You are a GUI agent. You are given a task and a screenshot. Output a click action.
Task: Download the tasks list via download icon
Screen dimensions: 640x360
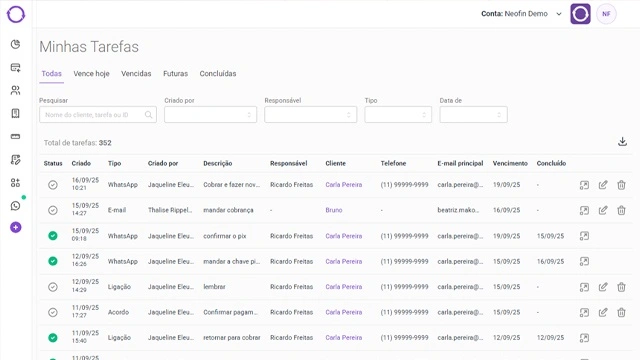(x=622, y=142)
